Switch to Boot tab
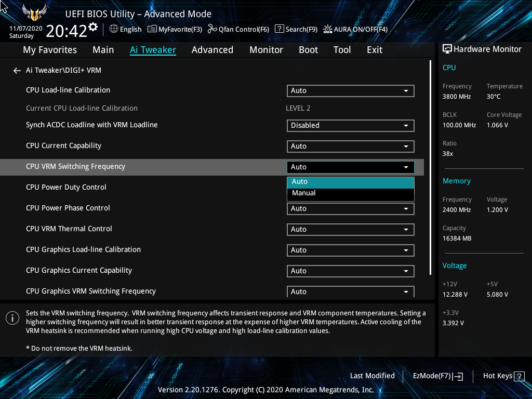This screenshot has height=399, width=532. pos(308,50)
